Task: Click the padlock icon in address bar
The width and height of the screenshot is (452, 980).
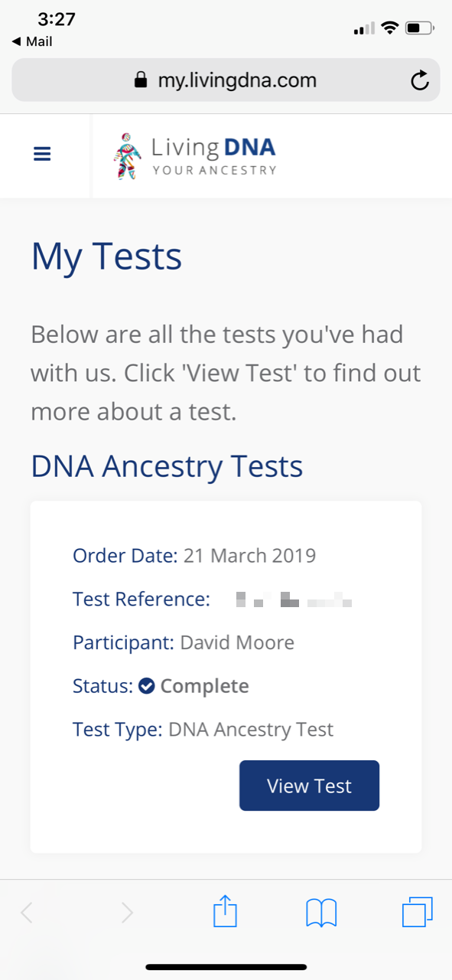Action: click(x=141, y=80)
